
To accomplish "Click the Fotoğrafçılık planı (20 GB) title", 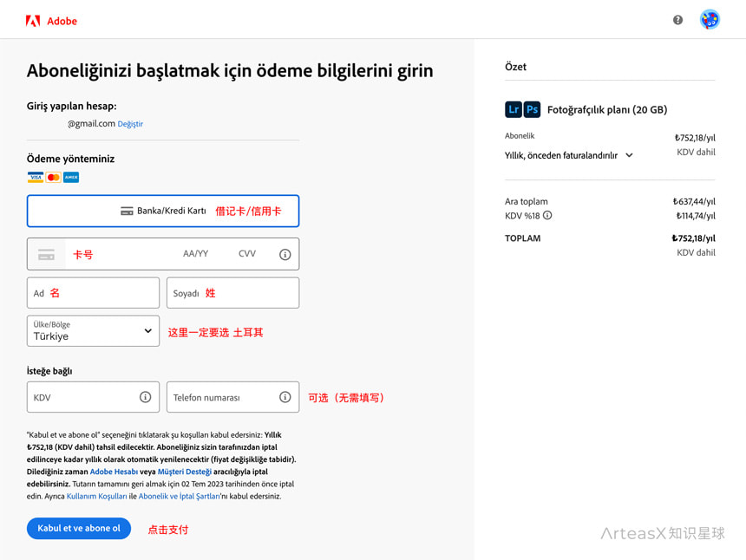I will pyautogui.click(x=607, y=110).
